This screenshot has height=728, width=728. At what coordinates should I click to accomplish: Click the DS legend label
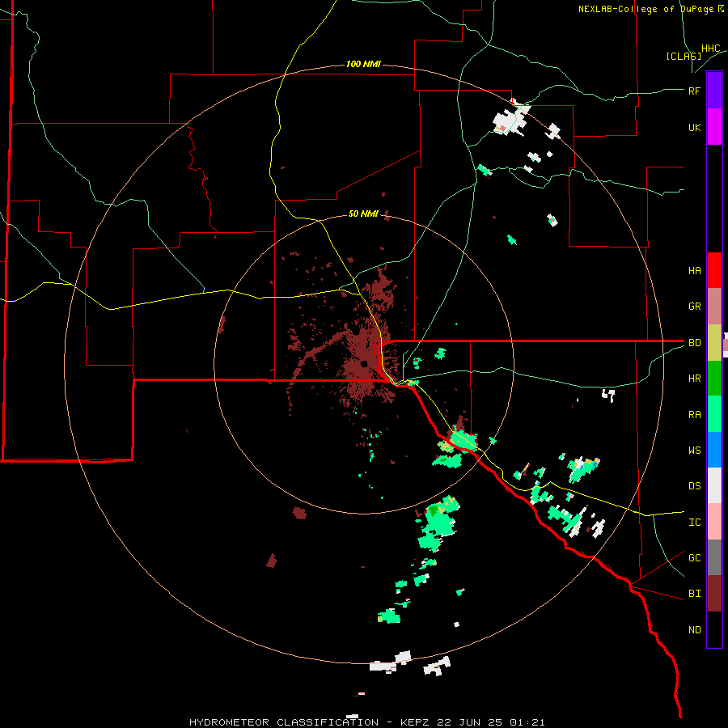694,486
